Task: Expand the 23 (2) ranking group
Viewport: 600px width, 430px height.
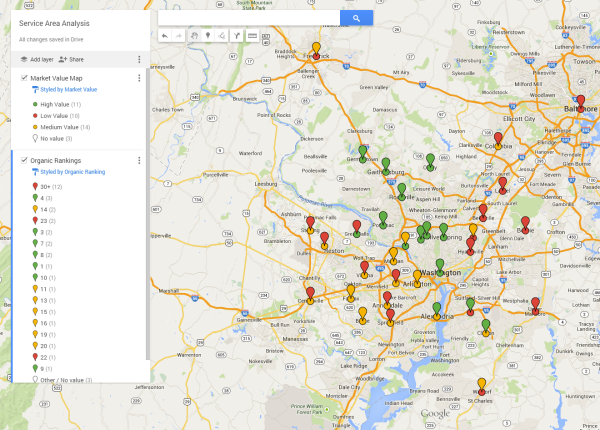Action: [x=44, y=221]
